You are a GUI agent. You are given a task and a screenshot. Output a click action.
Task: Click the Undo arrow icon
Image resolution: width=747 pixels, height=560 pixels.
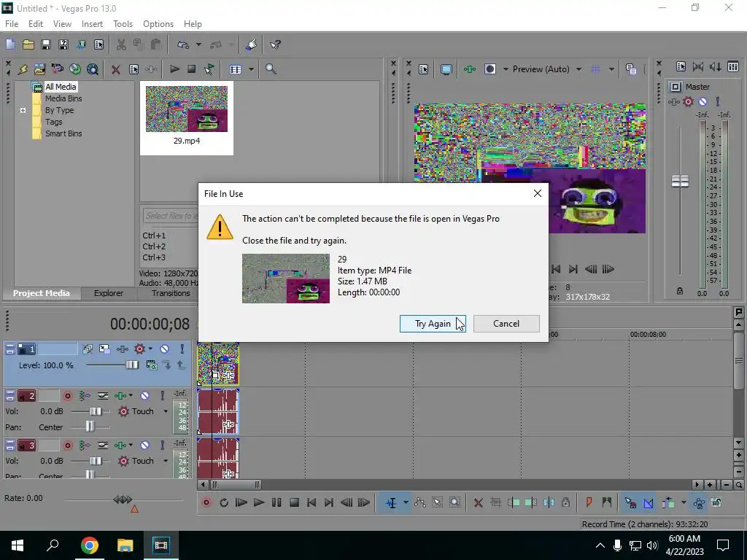coord(183,44)
